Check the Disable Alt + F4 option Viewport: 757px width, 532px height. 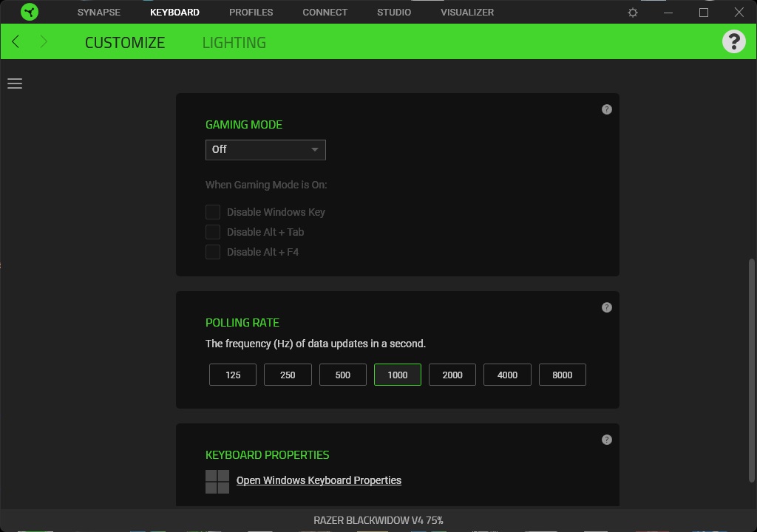[x=213, y=252]
